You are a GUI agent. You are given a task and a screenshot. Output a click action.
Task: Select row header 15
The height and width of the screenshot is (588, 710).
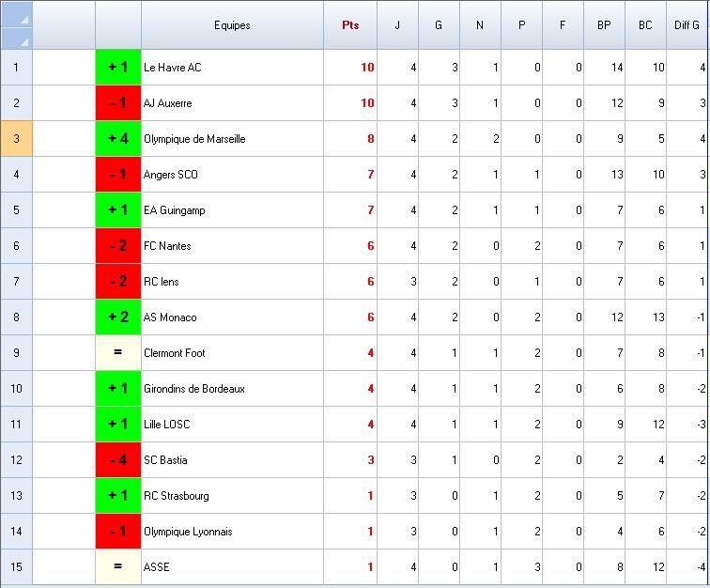16,567
